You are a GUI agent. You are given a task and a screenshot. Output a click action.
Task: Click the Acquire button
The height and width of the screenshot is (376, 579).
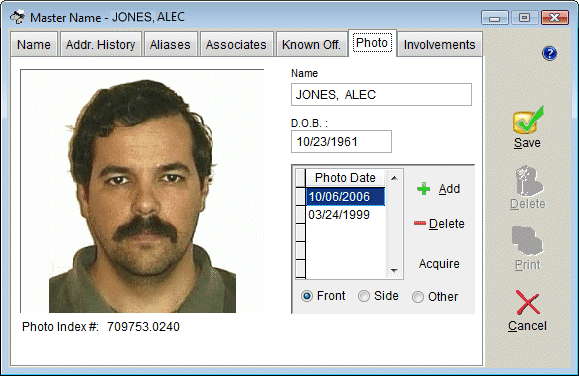click(x=439, y=264)
